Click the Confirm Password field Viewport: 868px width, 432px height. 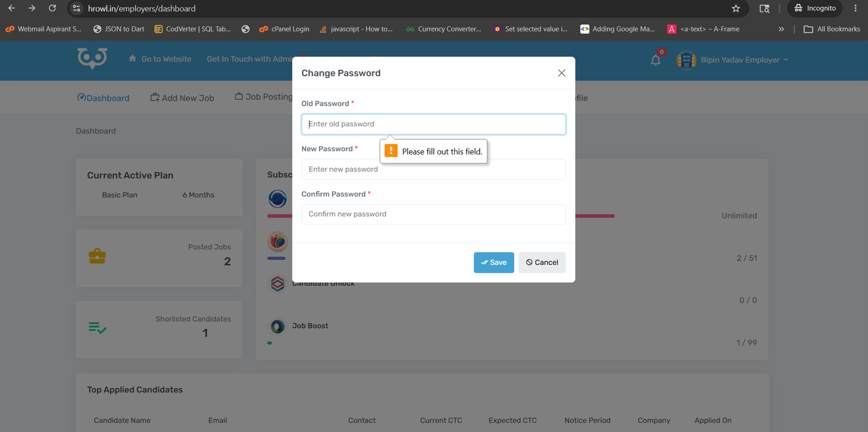click(x=433, y=214)
